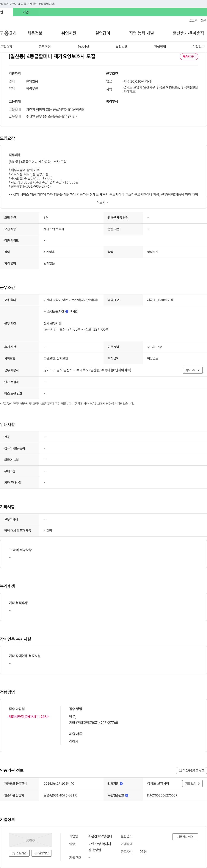207x868 pixels.
Task: Open 지도 보기 for 경기도 고양시청
Action: coord(193,783)
